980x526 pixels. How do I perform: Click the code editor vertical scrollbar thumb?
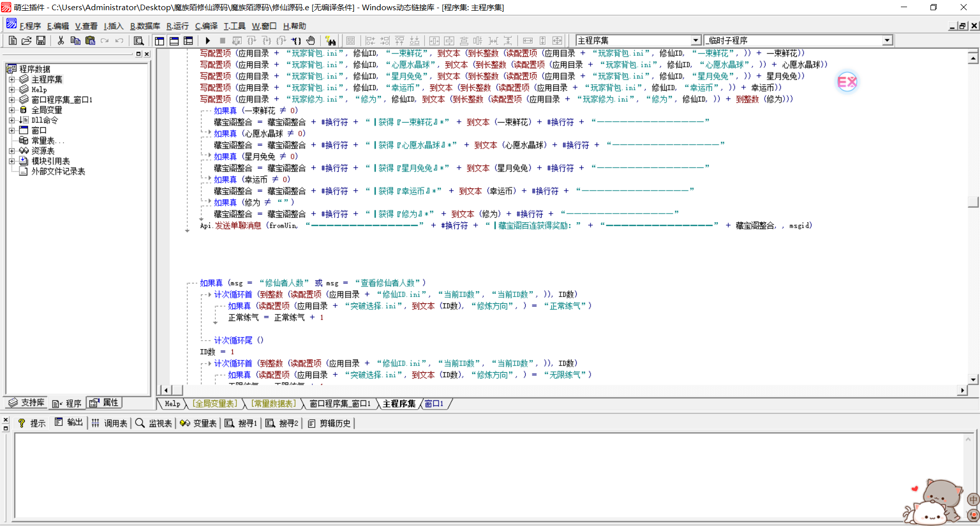coord(973,202)
